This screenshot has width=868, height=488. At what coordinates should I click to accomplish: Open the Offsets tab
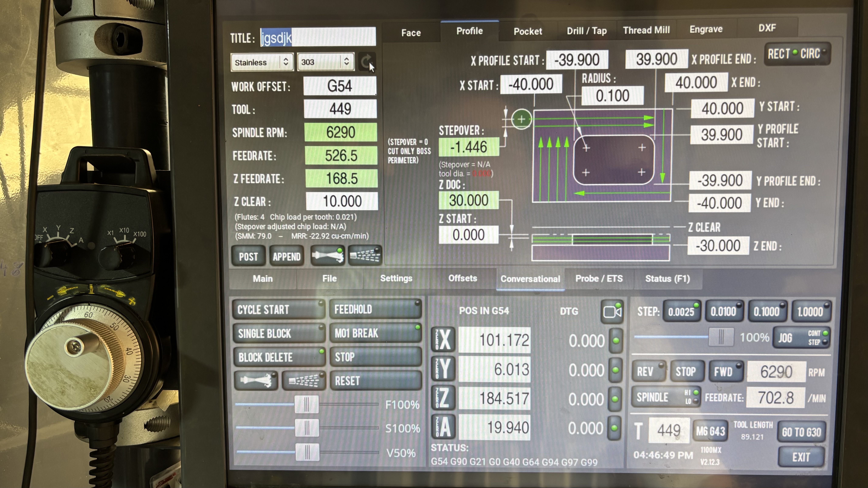click(x=463, y=278)
